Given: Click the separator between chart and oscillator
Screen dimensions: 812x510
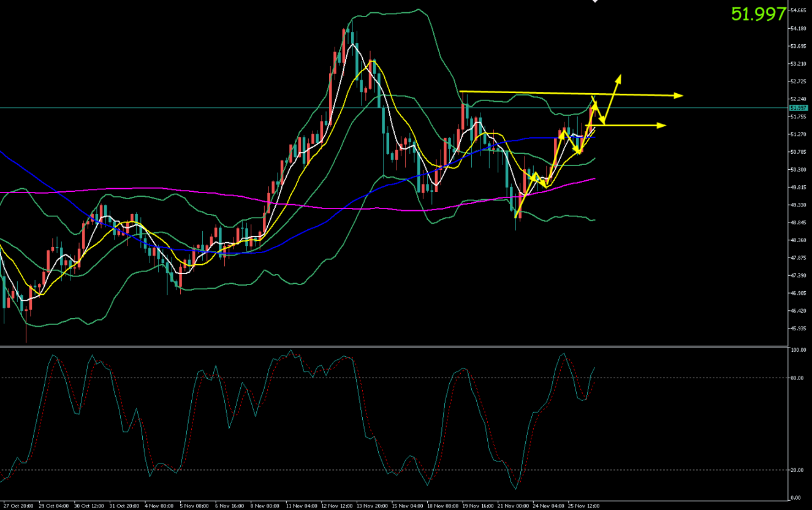Looking at the screenshot, I should [x=392, y=346].
